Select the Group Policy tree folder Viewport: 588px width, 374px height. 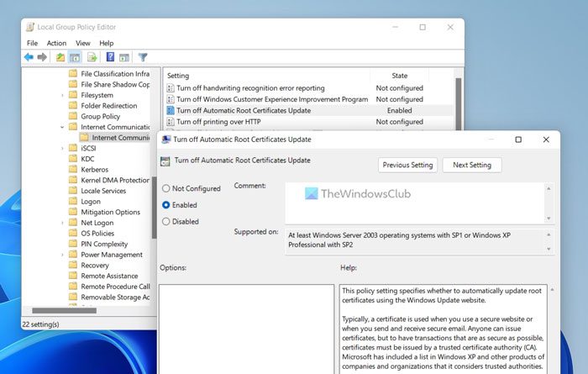[100, 116]
